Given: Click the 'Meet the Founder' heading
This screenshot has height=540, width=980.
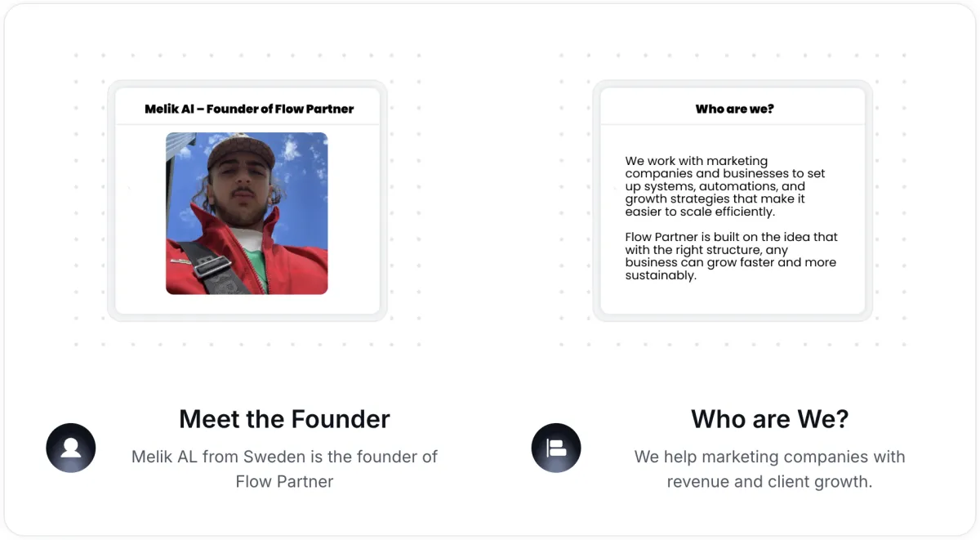Looking at the screenshot, I should point(284,419).
